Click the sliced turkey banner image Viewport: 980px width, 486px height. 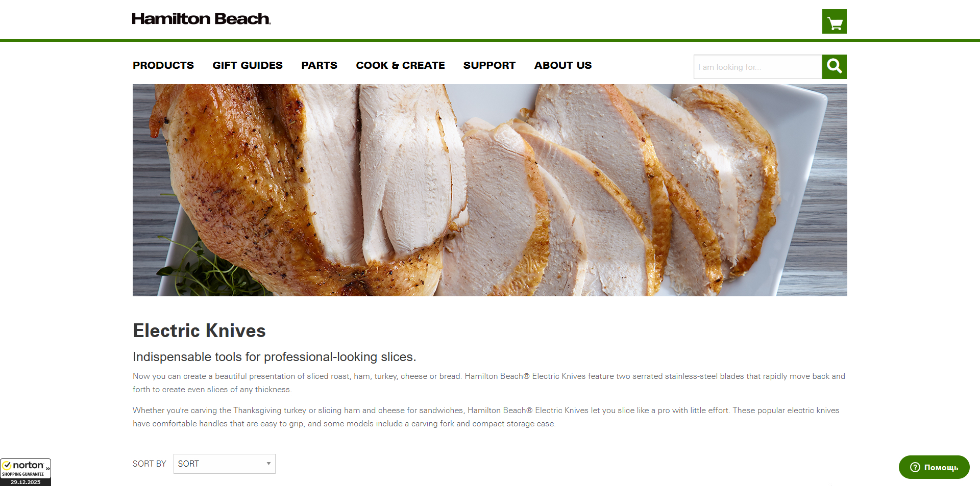tap(490, 190)
